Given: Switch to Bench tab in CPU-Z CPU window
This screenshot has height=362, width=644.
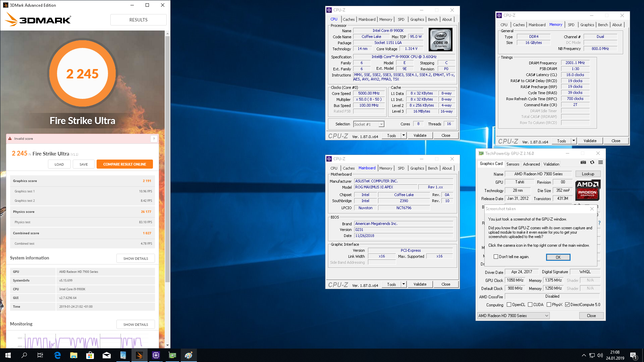Looking at the screenshot, I should [433, 19].
